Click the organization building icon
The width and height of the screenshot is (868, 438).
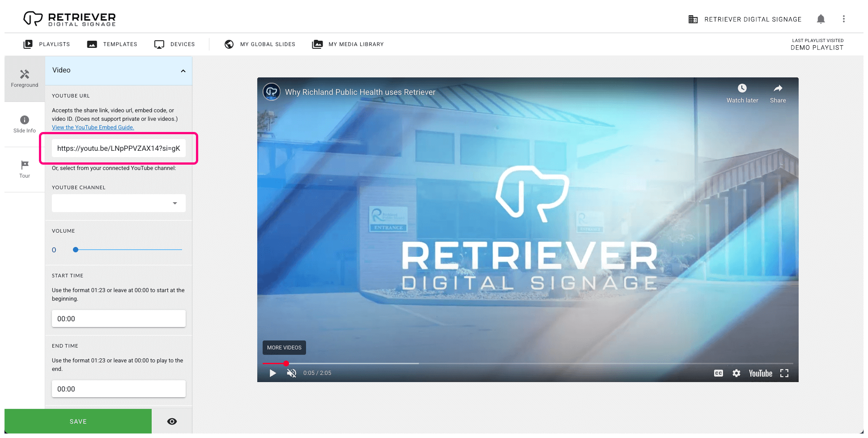coord(693,19)
